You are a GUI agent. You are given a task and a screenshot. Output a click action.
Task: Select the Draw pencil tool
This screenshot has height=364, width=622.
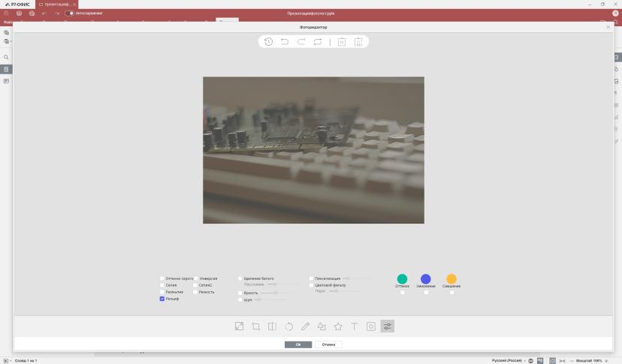point(305,326)
